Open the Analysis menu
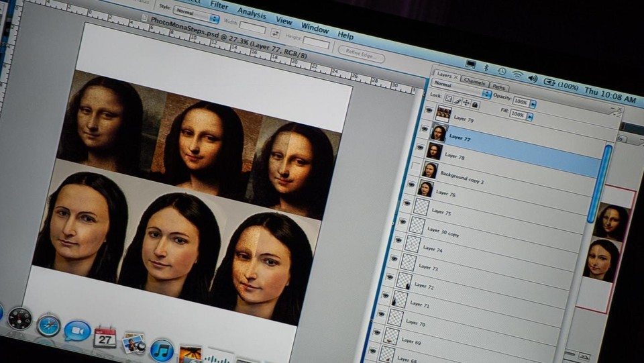Image resolution: width=644 pixels, height=363 pixels. click(x=252, y=13)
